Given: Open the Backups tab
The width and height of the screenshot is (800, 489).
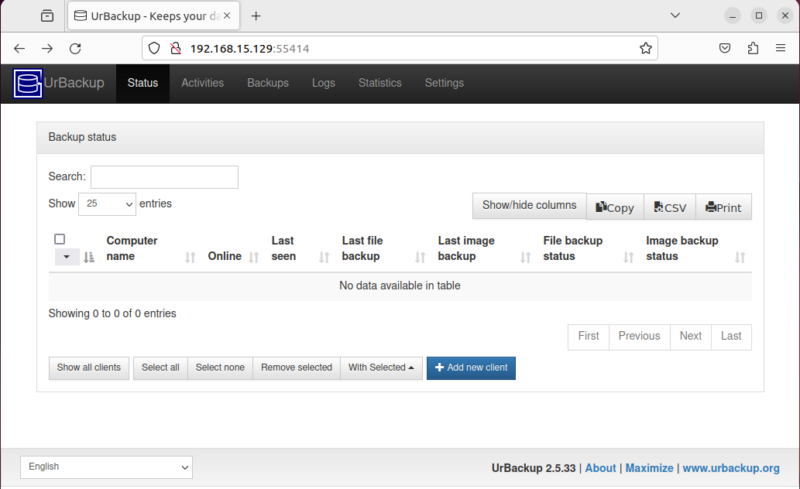Looking at the screenshot, I should [268, 83].
